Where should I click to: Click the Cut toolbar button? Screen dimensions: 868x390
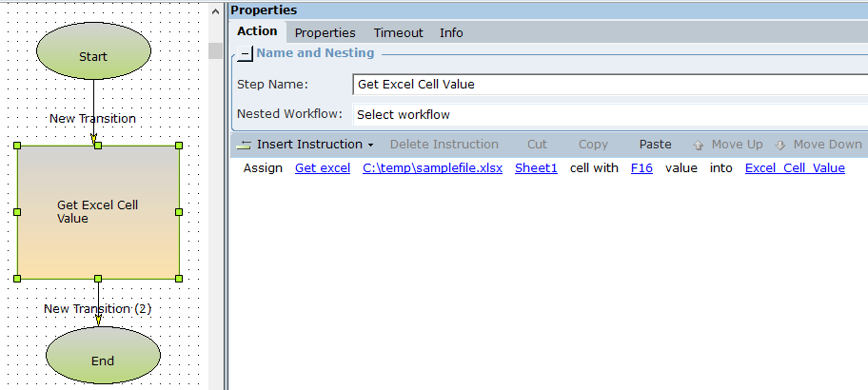pos(537,145)
